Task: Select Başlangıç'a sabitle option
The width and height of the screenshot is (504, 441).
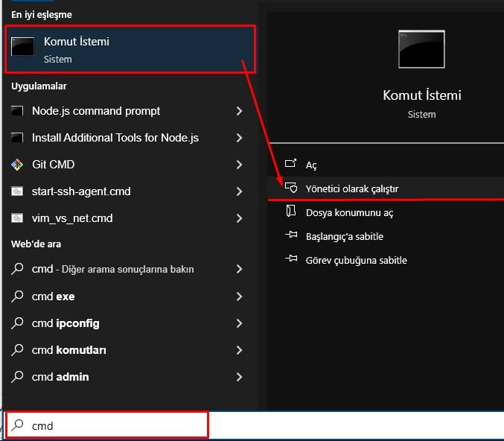Action: [x=345, y=236]
